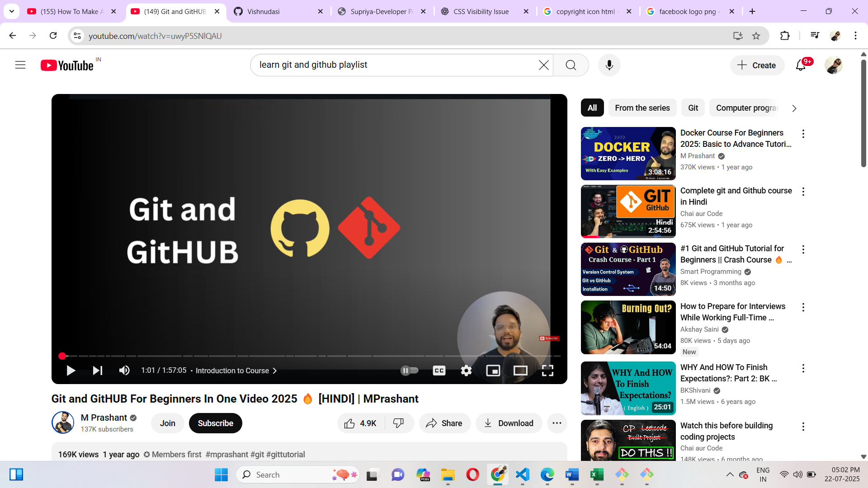868x488 pixels.
Task: Click the Share button
Action: tap(444, 423)
